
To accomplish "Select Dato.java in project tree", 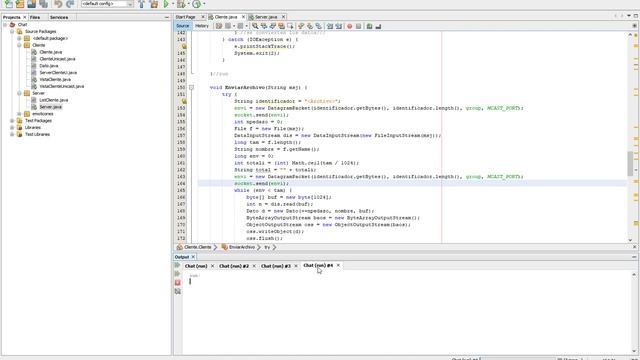I will tap(49, 66).
